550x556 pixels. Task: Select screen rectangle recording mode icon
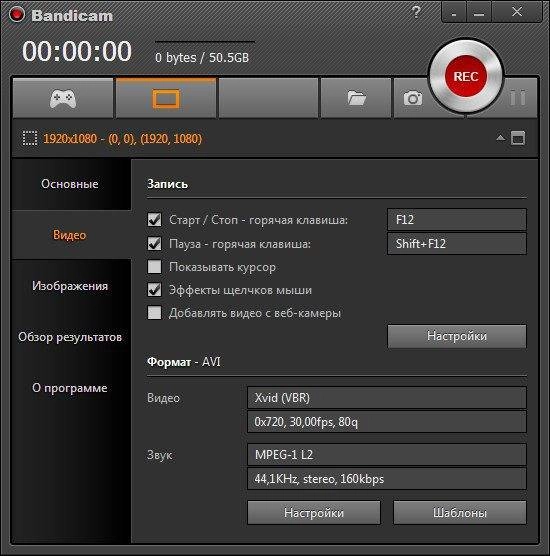pyautogui.click(x=166, y=98)
